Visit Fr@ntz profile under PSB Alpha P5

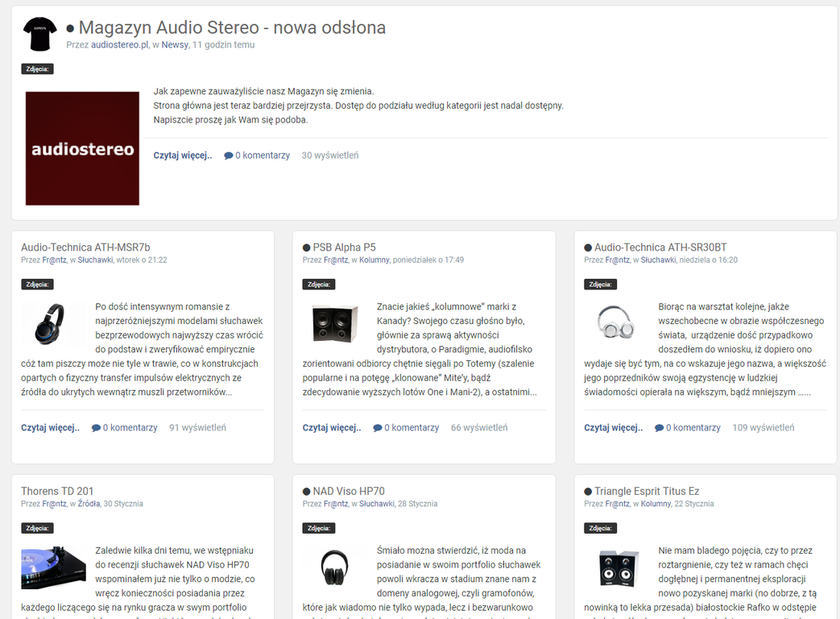[x=336, y=260]
